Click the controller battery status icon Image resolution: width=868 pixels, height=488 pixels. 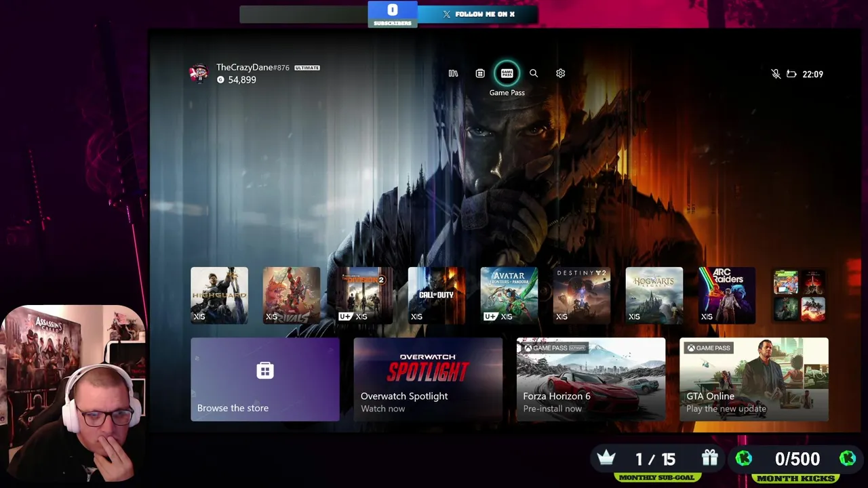791,74
